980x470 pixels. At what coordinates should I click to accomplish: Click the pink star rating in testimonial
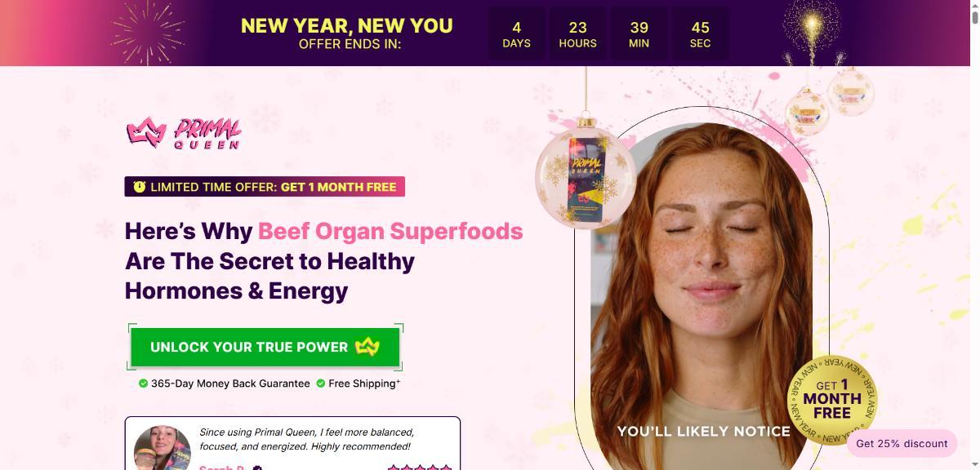419,468
